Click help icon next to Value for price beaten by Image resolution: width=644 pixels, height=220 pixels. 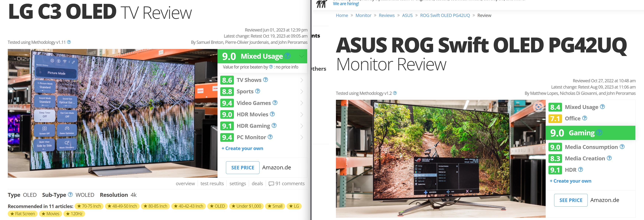[271, 67]
